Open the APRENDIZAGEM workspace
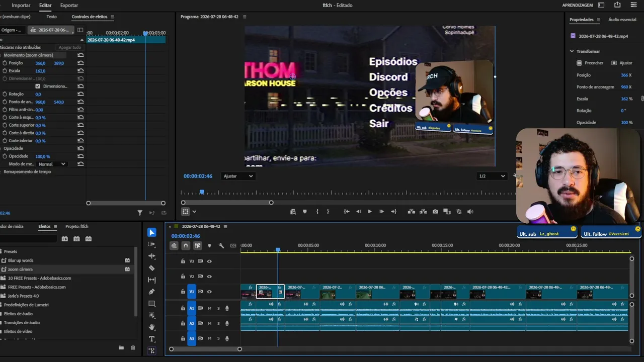 578,5
